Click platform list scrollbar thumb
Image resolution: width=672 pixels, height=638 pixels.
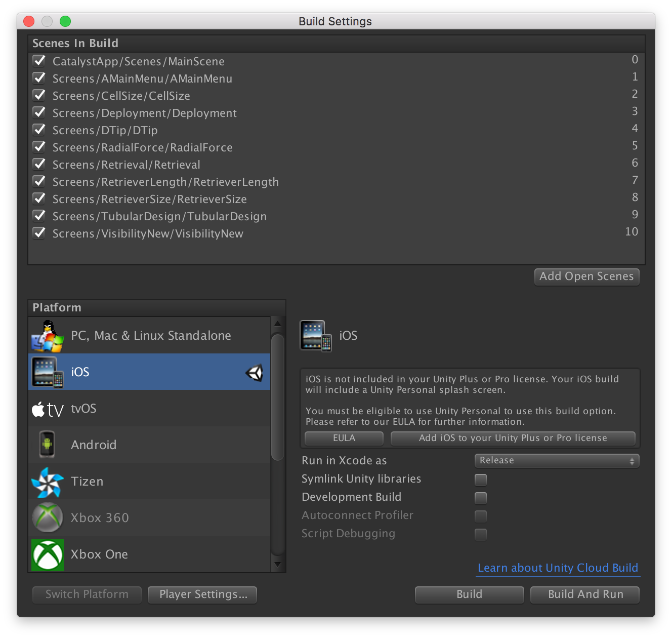coord(277,397)
